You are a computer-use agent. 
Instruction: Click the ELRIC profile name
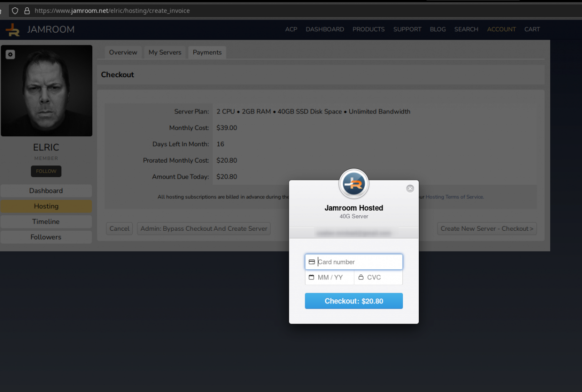(x=46, y=148)
